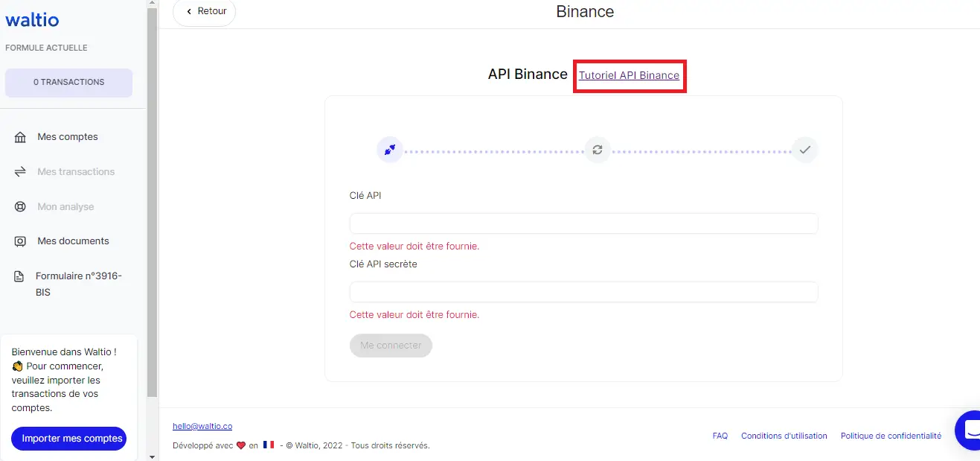Click Importer mes comptes button

(69, 439)
